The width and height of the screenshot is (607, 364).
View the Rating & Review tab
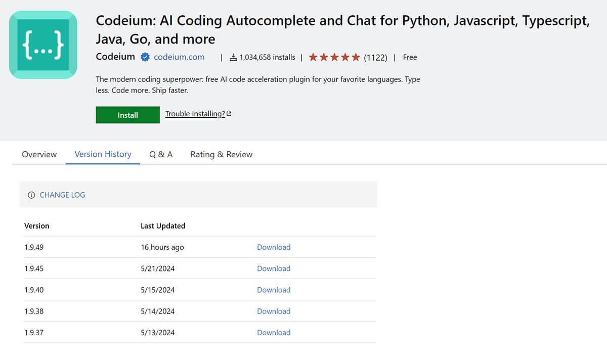(x=221, y=154)
